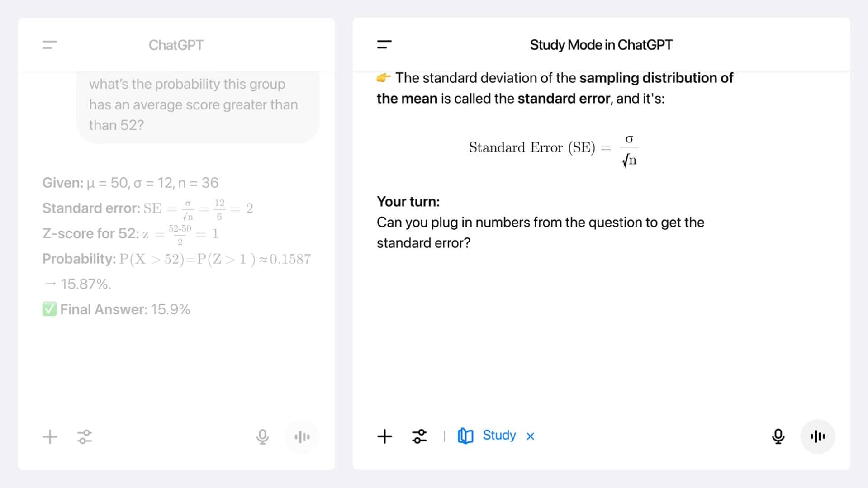Click the plus icon in the Study Mode composer
The width and height of the screenshot is (868, 488).
pyautogui.click(x=384, y=436)
